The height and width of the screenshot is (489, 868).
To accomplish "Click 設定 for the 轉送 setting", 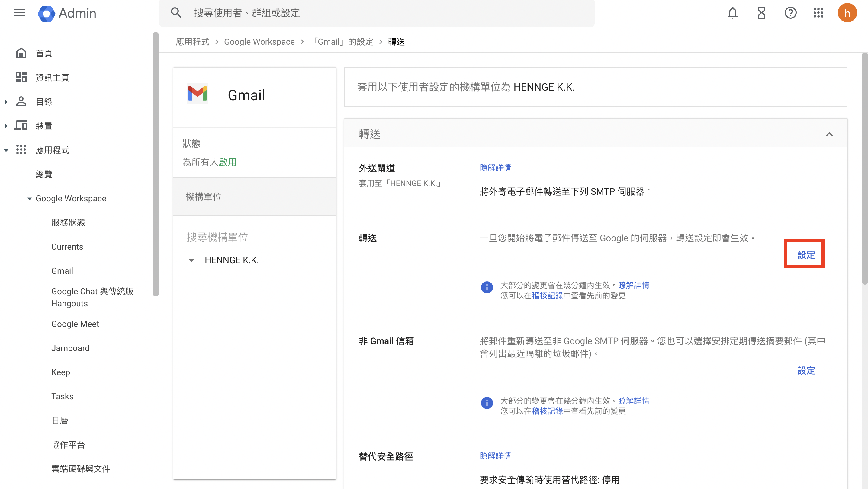I will click(806, 255).
